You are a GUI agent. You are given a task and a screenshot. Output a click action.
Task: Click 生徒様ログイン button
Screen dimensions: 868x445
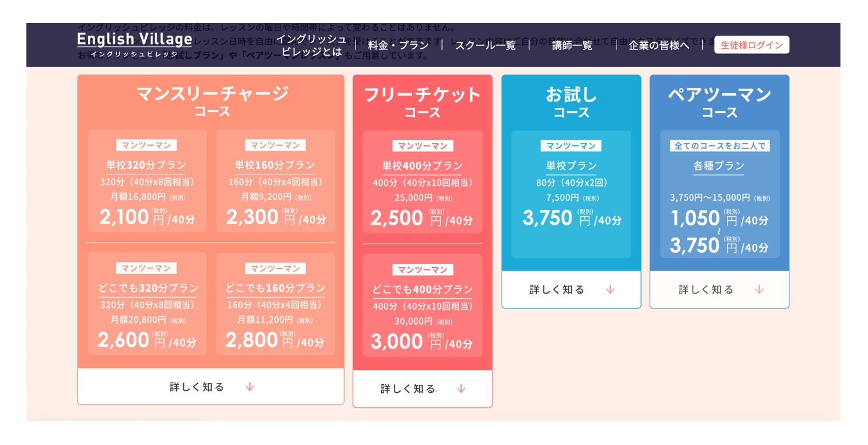(x=752, y=45)
